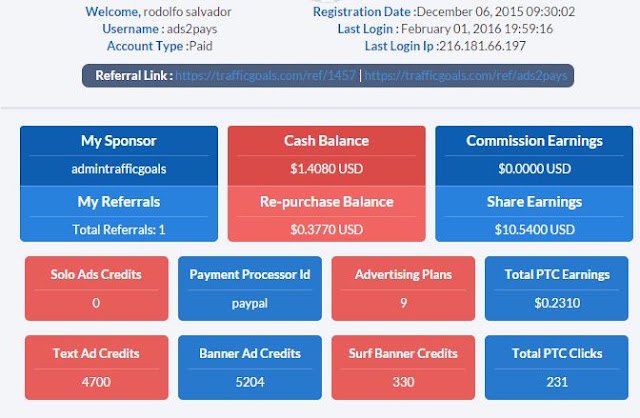Open the Advertising Plans box

click(403, 289)
